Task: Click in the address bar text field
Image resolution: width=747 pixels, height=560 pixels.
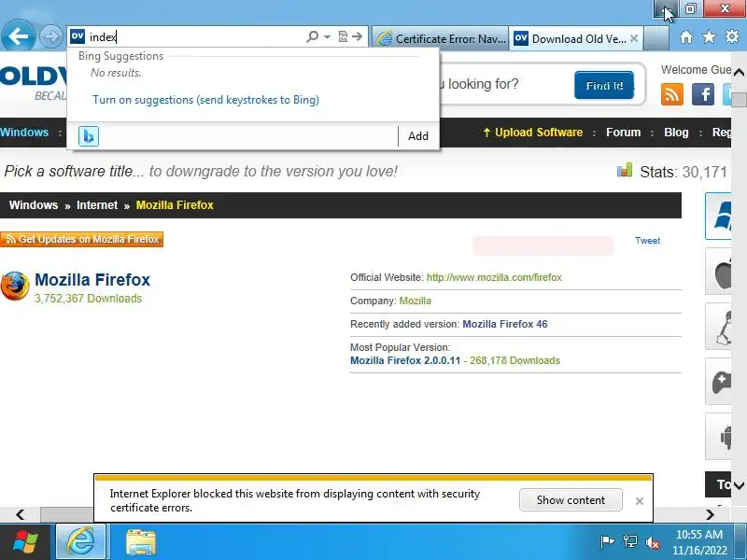Action: coord(195,36)
